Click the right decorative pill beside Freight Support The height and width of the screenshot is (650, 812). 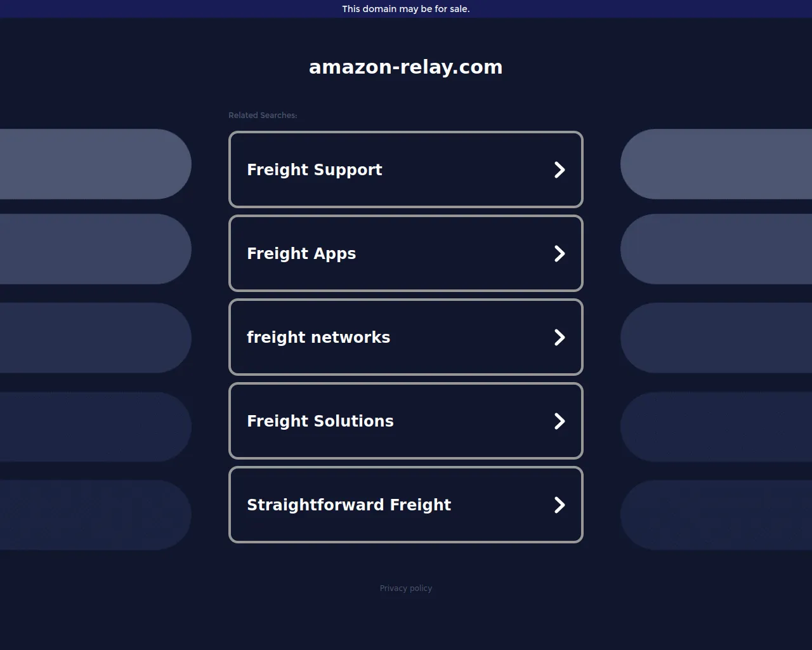[717, 164]
